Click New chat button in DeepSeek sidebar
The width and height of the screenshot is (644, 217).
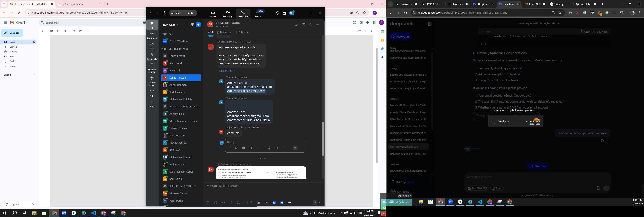pos(400,36)
